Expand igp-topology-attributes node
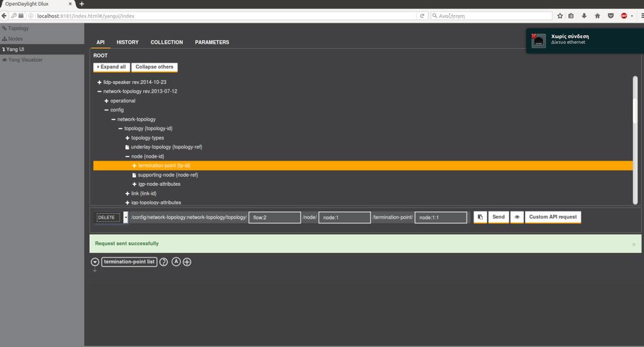 (x=127, y=203)
